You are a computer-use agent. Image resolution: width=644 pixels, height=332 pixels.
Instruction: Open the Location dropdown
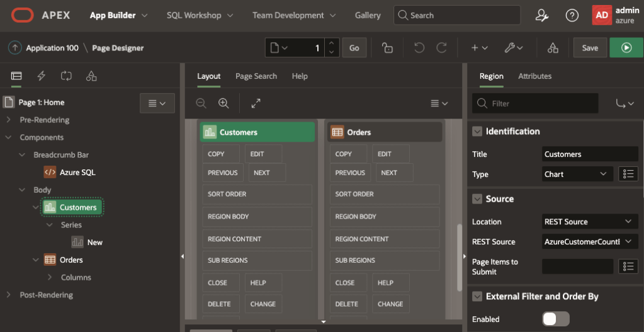tap(590, 222)
